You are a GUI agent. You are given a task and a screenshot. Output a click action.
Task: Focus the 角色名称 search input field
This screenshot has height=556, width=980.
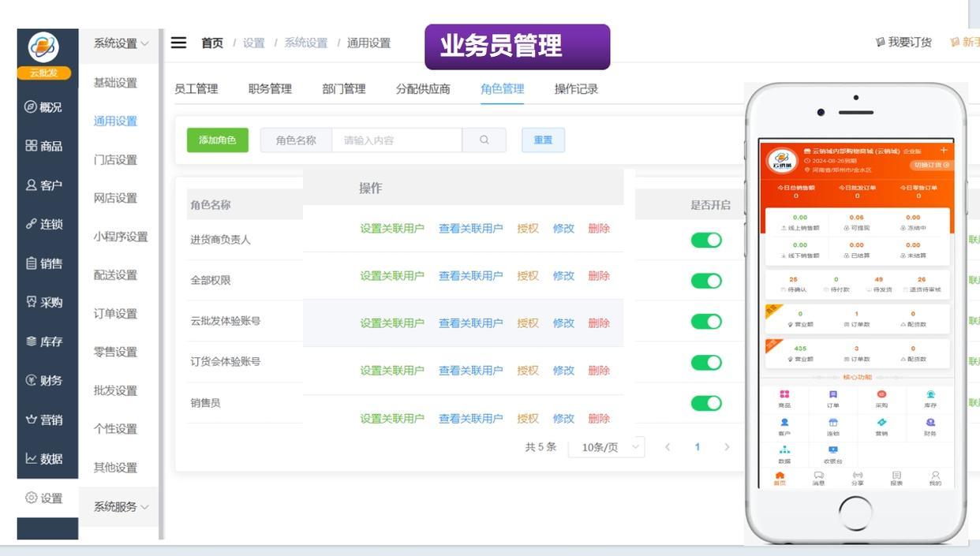pyautogui.click(x=396, y=140)
